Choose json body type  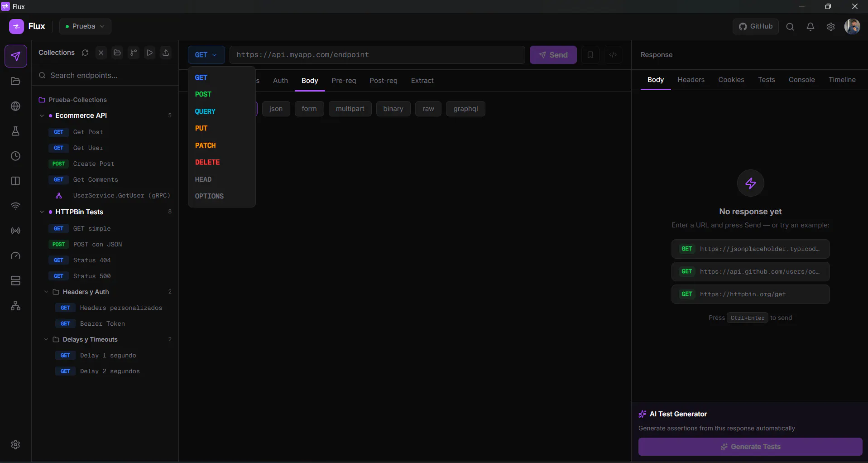tap(276, 109)
